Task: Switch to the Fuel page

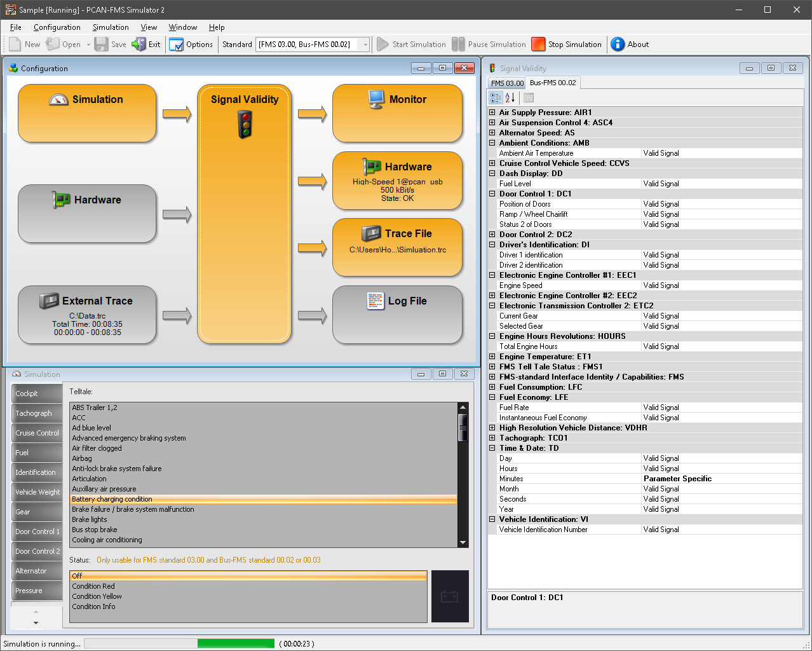Action: tap(37, 453)
